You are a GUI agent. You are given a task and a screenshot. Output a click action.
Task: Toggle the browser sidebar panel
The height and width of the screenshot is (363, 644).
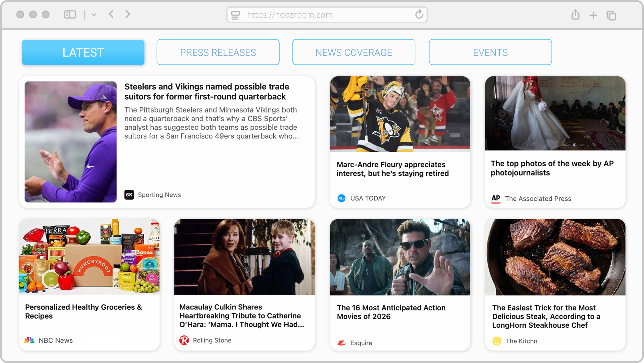point(70,14)
